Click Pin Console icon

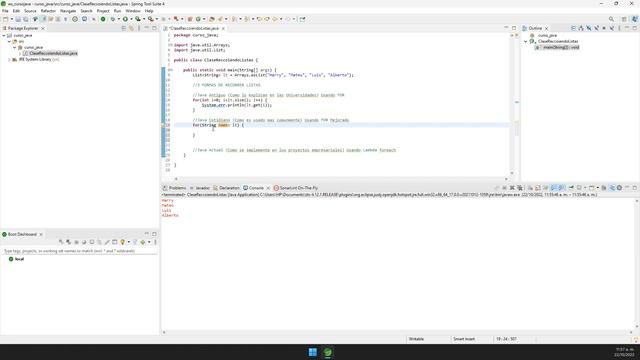[x=571, y=188]
